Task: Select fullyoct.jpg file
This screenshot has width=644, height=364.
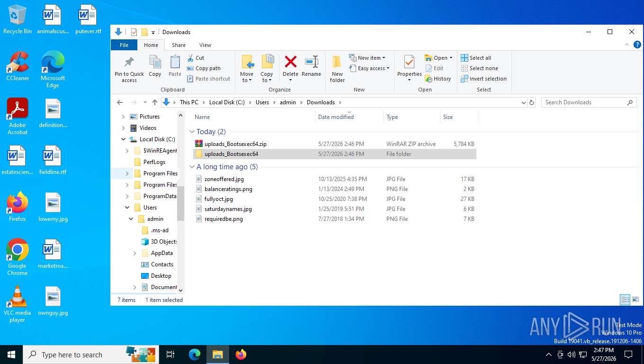Action: point(334,199)
